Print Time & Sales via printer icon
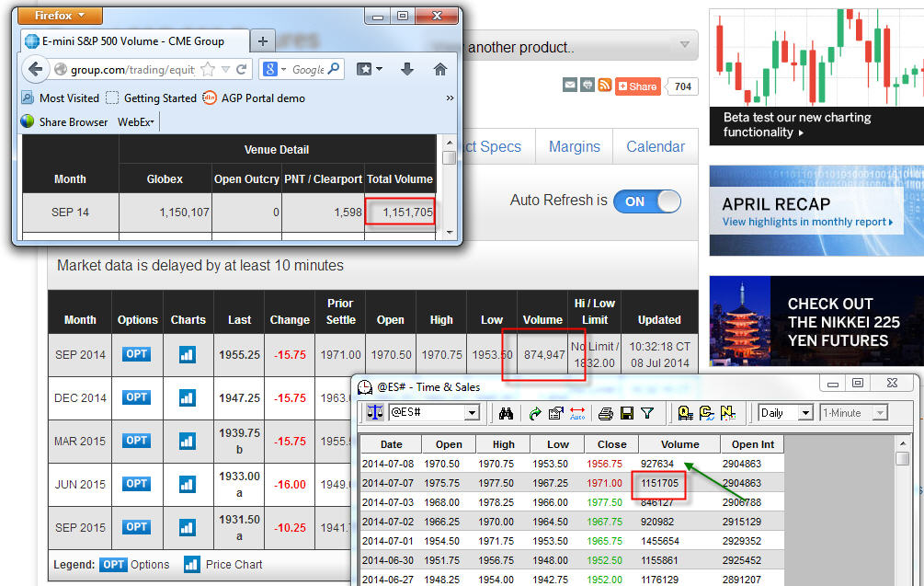This screenshot has height=586, width=924. click(605, 413)
